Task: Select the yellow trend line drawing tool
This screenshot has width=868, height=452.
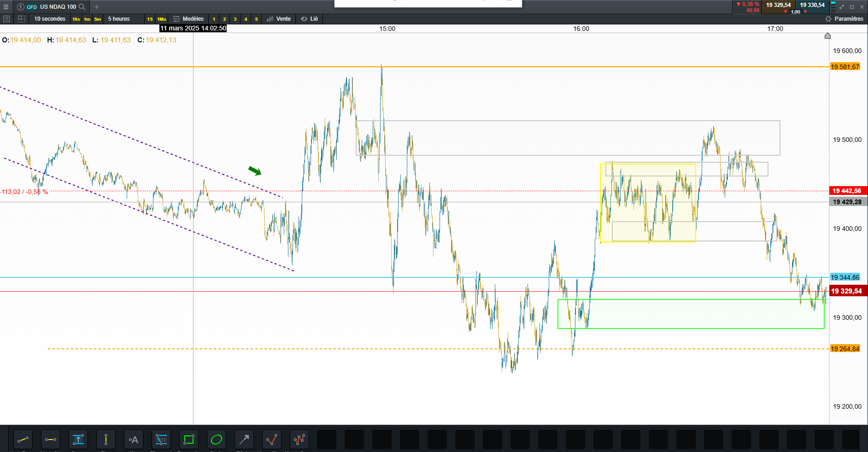Action: 23,440
